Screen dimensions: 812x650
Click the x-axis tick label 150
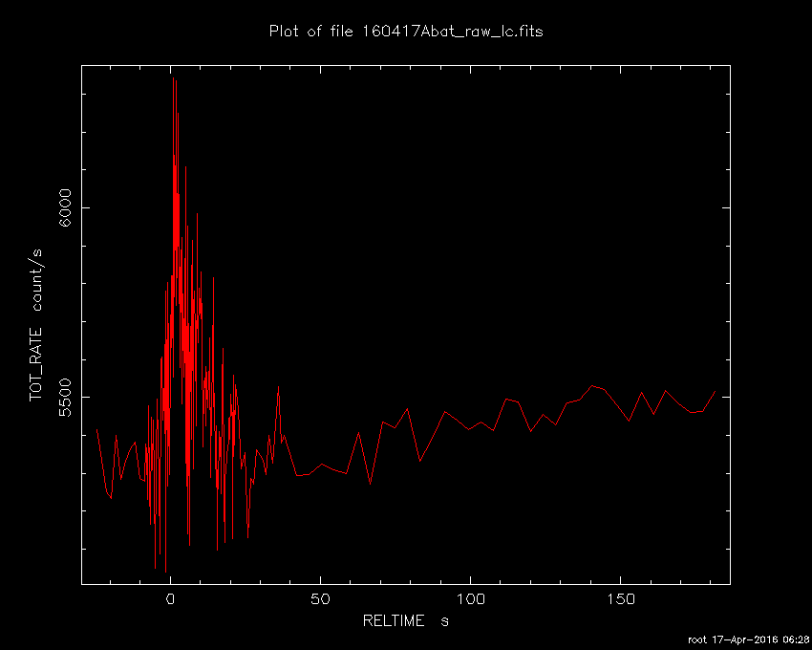click(620, 599)
